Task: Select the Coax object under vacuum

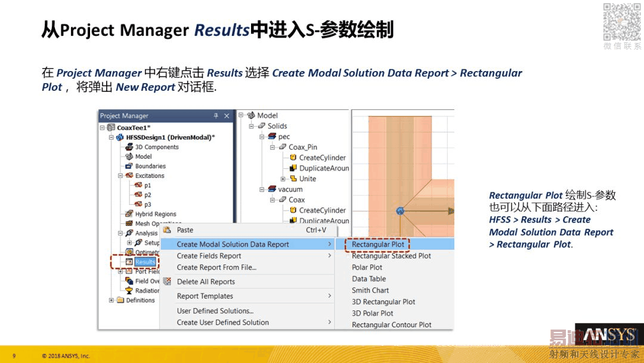Action: tap(296, 200)
